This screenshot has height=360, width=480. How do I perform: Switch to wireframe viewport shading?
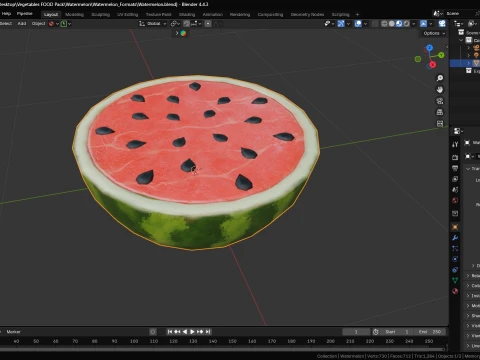tap(384, 24)
